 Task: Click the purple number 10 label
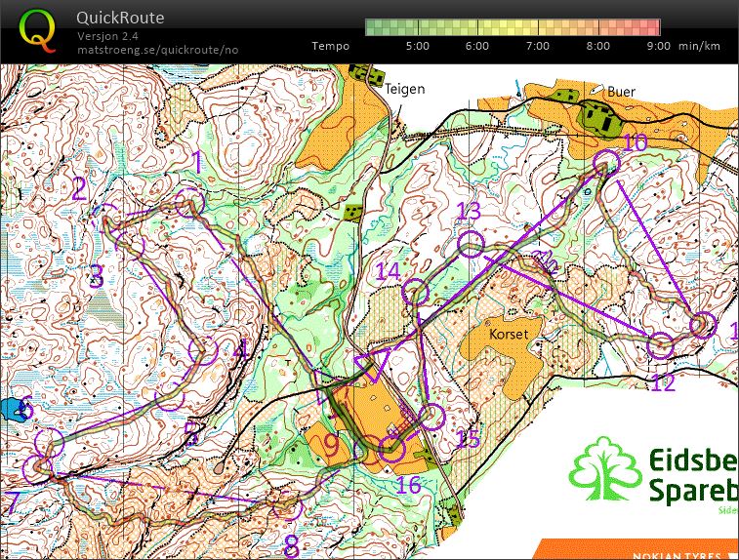pos(635,142)
